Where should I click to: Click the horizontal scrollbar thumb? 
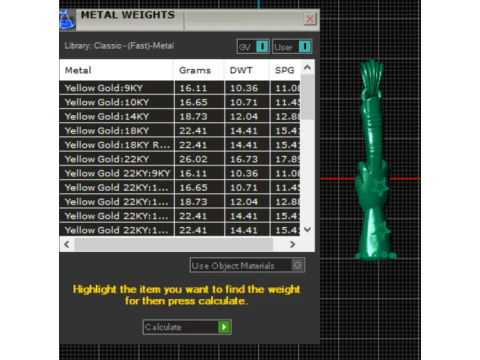(174, 244)
